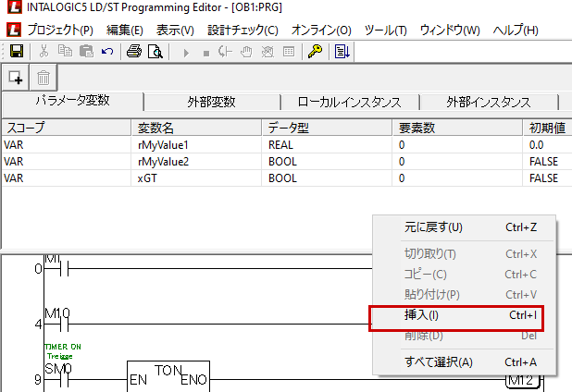This screenshot has height=392, width=572.
Task: Click the trash can delete icon
Action: [44, 78]
